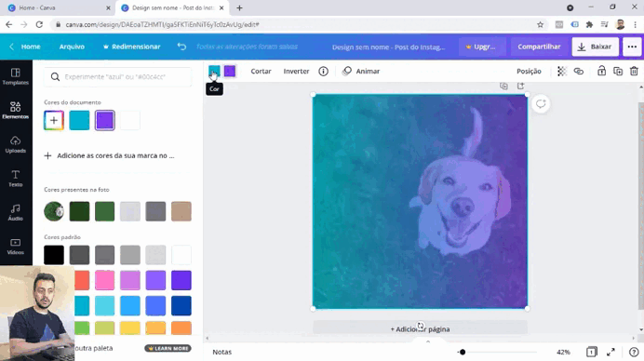Select the Design sem nome browser tab
This screenshot has height=361, width=644.
(x=173, y=7)
